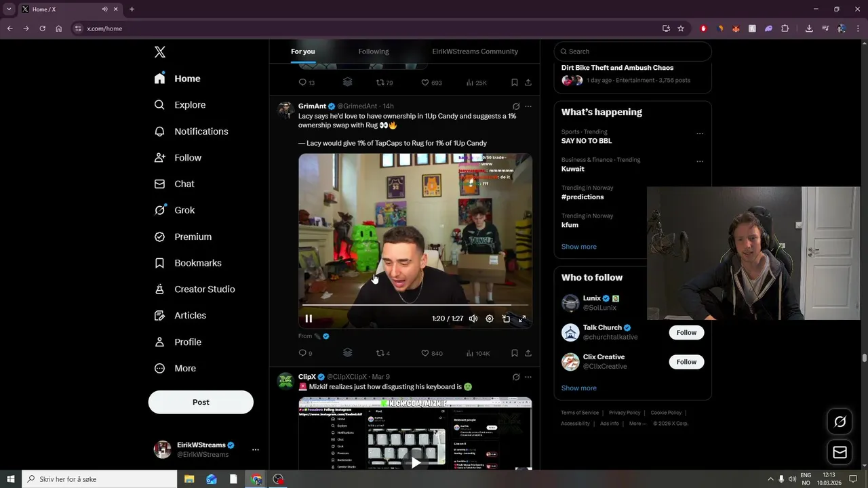Viewport: 868px width, 488px height.
Task: Mute the GrimAnt video volume
Action: point(473,319)
